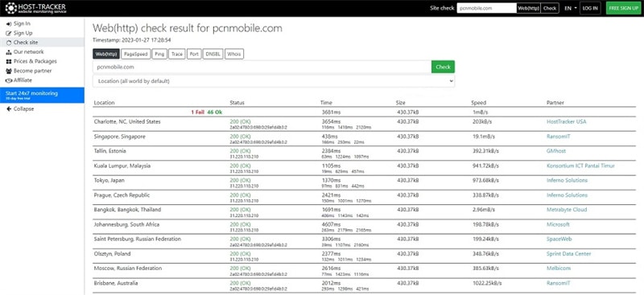Open the Prices & Packages menu item
Image resolution: width=644 pixels, height=295 pixels.
pyautogui.click(x=35, y=62)
